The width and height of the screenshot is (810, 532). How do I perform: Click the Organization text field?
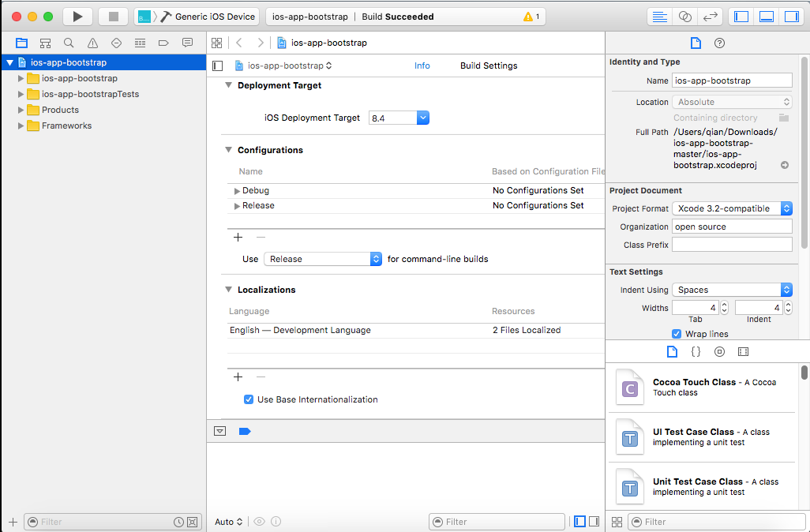[x=732, y=227]
